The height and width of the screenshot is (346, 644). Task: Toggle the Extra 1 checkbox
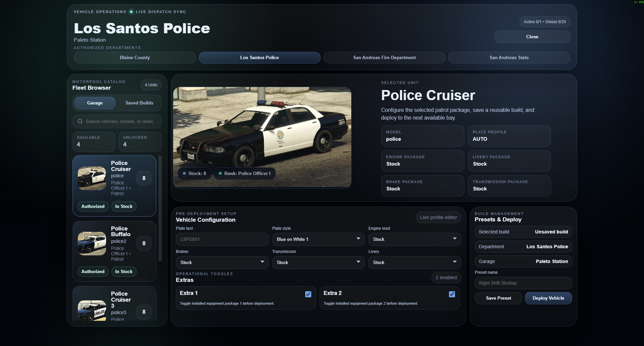coord(308,294)
